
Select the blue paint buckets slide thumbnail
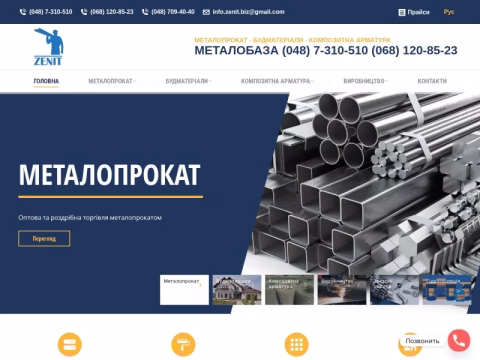click(x=447, y=290)
